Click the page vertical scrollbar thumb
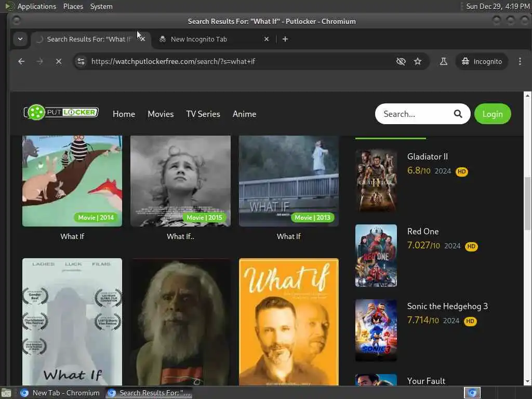The width and height of the screenshot is (532, 399). 527,204
